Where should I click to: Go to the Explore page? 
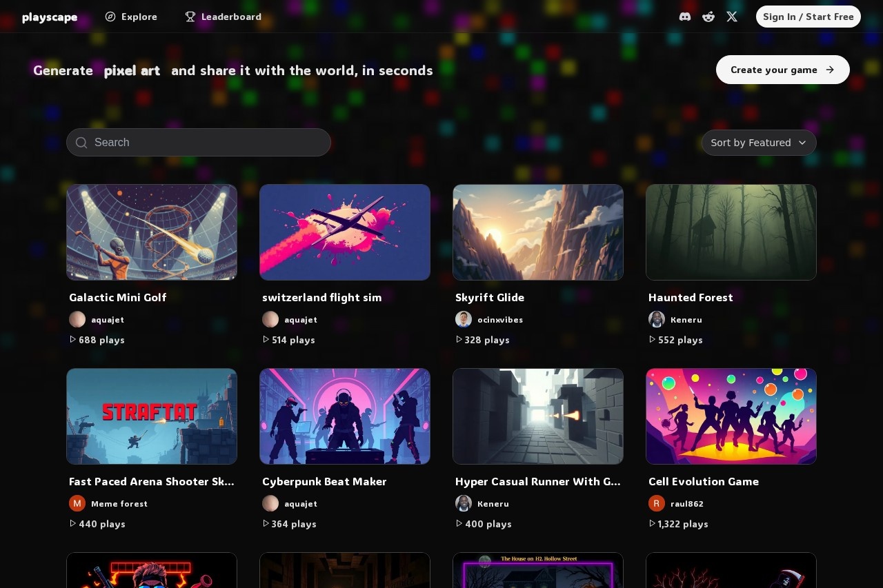point(131,17)
